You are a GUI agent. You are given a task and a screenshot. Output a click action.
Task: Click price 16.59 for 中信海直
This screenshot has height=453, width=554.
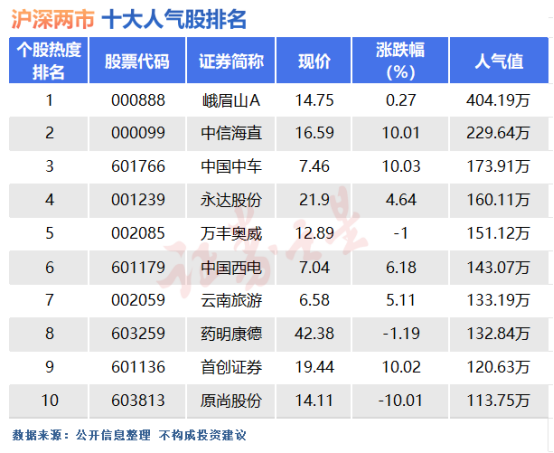[314, 133]
